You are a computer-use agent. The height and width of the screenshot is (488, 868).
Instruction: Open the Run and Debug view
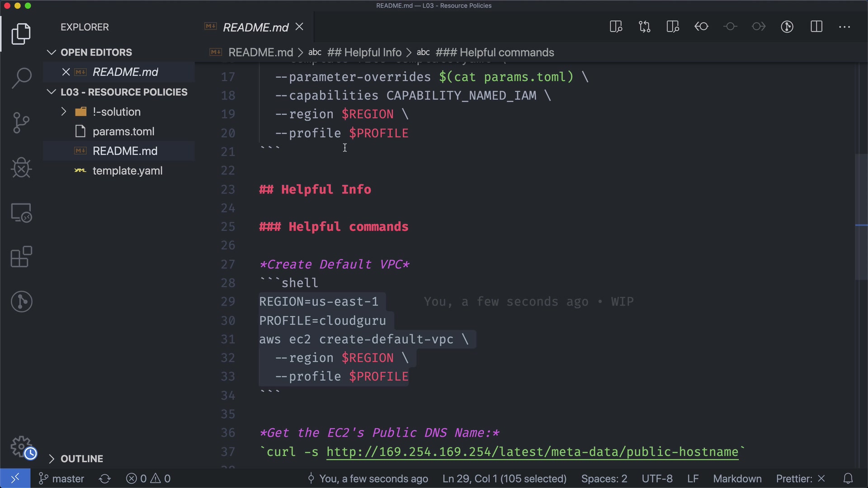(21, 168)
